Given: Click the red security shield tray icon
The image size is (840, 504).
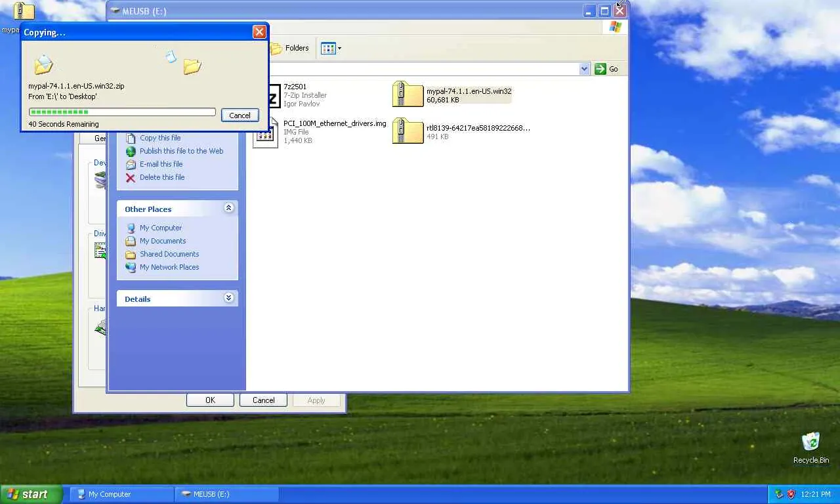Looking at the screenshot, I should coord(791,494).
